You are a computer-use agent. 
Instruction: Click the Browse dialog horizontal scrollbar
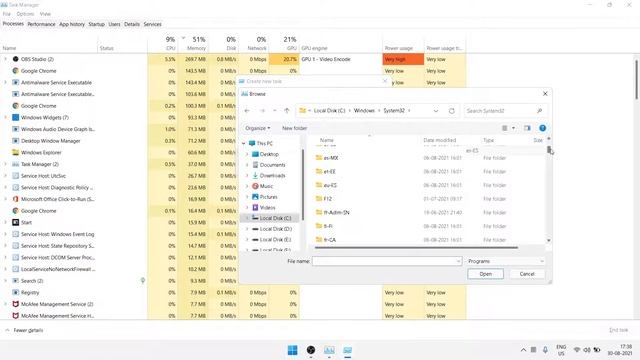416,247
